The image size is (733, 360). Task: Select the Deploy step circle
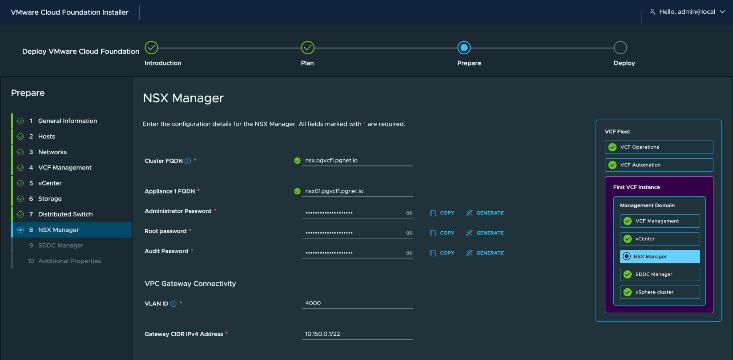pos(620,48)
